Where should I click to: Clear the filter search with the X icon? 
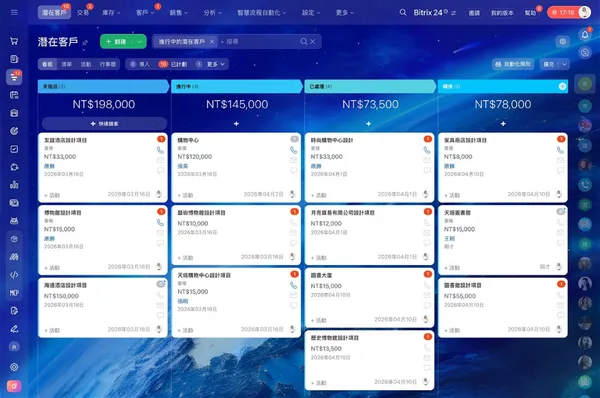point(313,41)
